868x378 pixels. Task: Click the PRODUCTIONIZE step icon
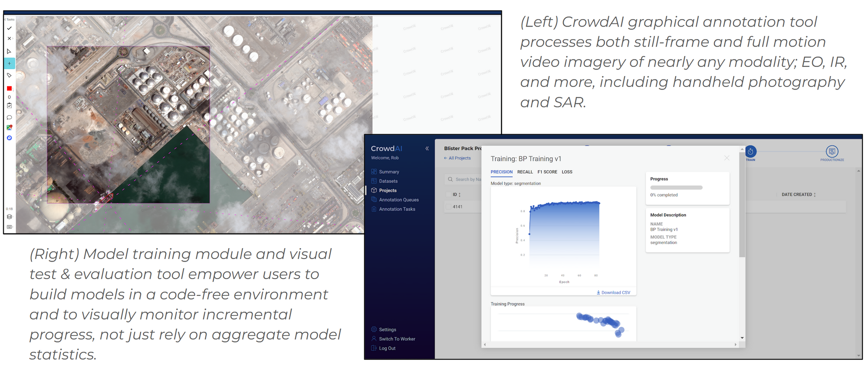(832, 152)
